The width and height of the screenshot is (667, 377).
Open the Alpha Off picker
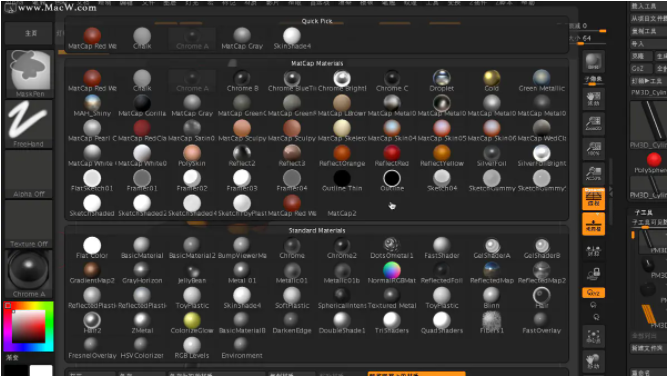(x=29, y=174)
